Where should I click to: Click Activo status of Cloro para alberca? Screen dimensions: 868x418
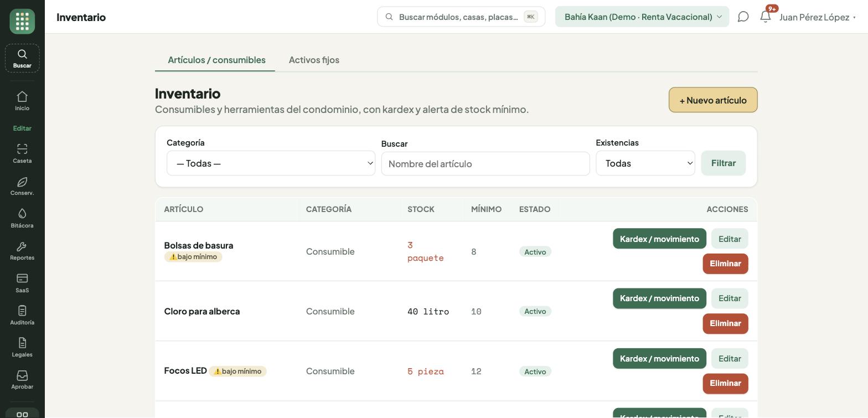[x=535, y=312]
